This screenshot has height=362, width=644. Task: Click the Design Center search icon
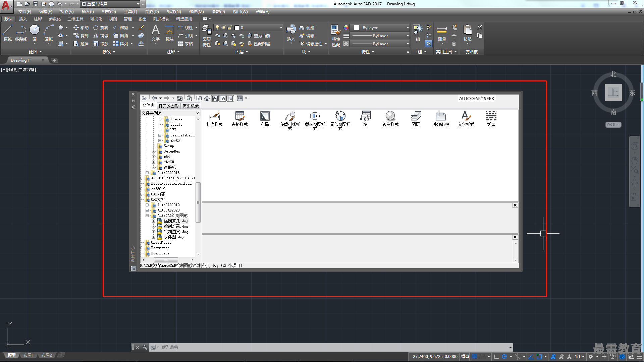click(x=189, y=98)
